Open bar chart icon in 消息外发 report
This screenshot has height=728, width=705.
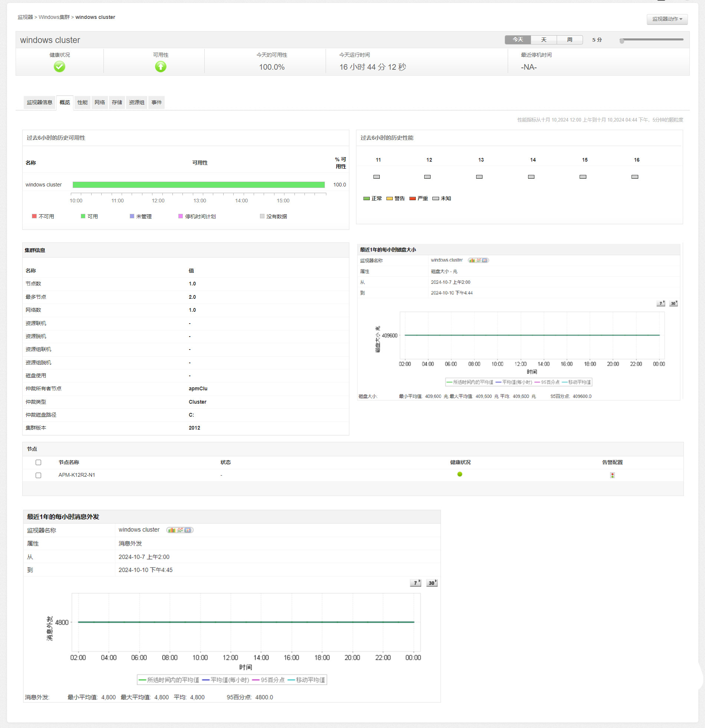point(171,530)
